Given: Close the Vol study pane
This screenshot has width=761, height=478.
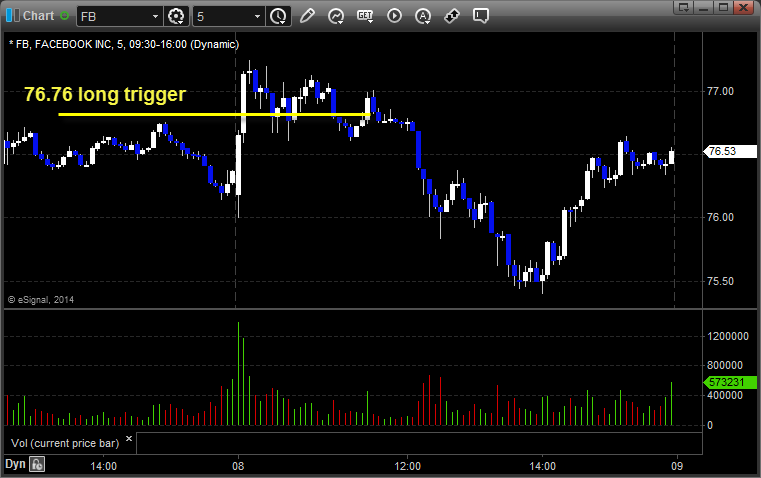Looking at the screenshot, I should point(129,439).
